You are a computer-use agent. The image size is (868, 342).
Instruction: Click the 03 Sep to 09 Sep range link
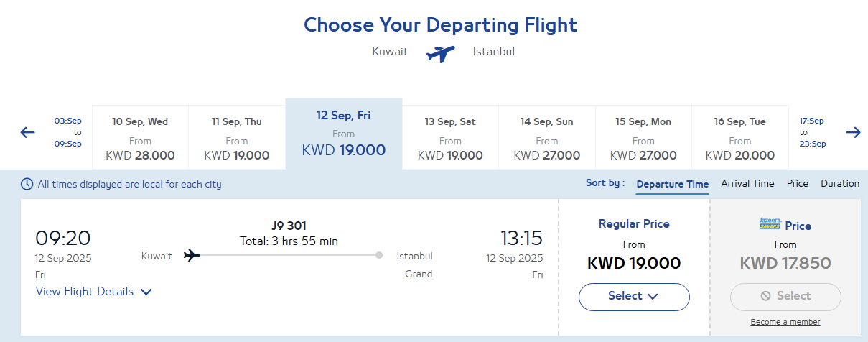pos(67,132)
